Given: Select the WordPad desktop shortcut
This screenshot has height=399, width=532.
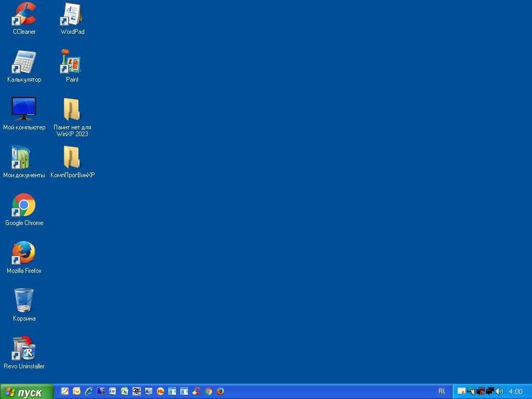Looking at the screenshot, I should [x=72, y=19].
